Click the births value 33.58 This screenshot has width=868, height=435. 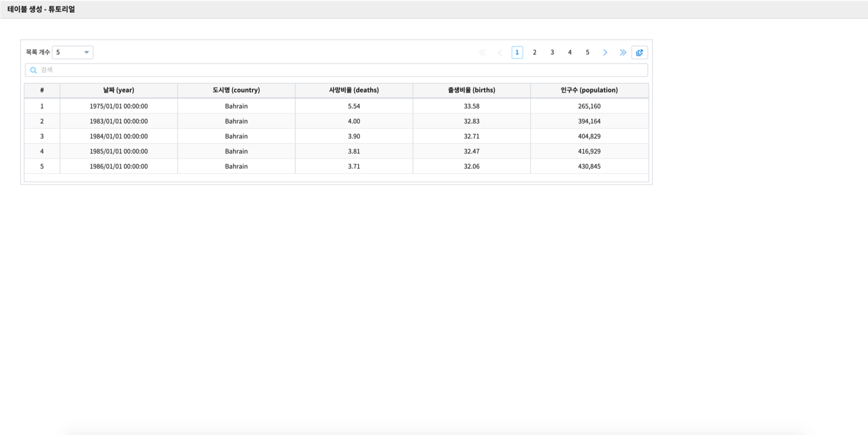tap(471, 106)
